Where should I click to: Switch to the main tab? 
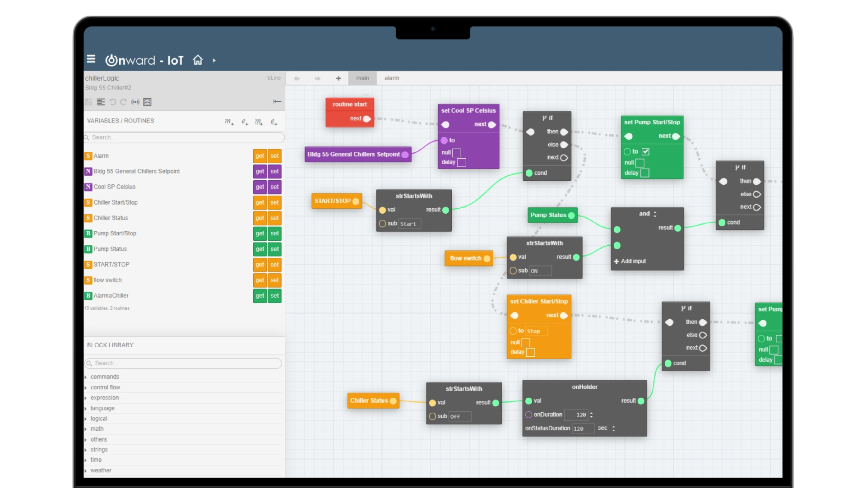[362, 78]
